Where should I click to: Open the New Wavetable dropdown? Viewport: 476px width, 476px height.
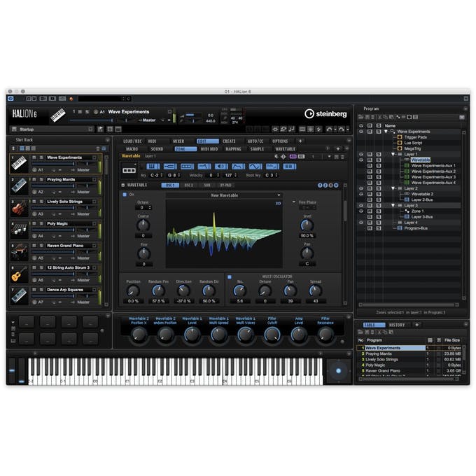coord(224,195)
